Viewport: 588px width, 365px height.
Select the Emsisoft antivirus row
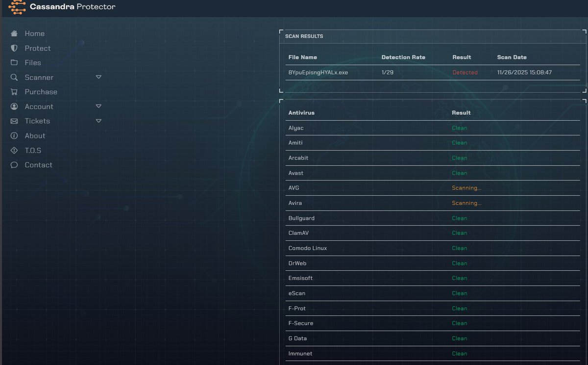[433, 278]
